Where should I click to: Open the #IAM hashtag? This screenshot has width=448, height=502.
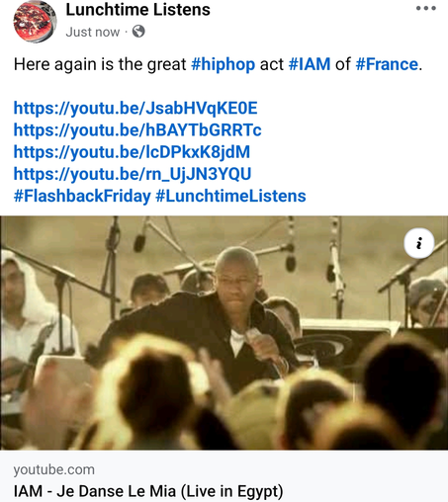coord(310,64)
